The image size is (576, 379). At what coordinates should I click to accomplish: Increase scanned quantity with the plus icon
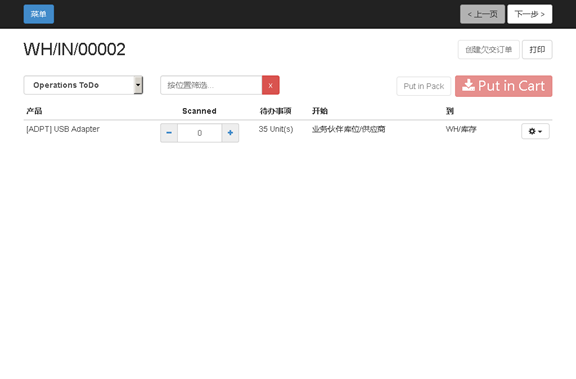[230, 133]
